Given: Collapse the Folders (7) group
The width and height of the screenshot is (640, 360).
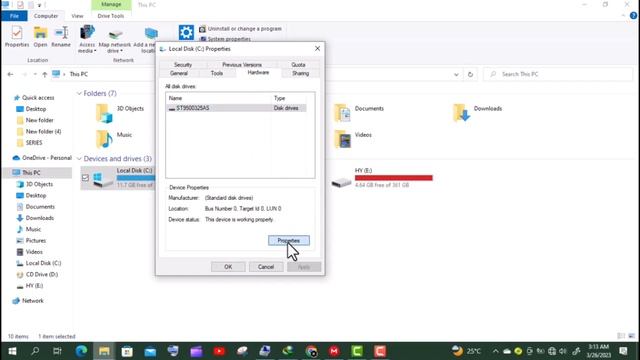Looking at the screenshot, I should click(x=79, y=93).
